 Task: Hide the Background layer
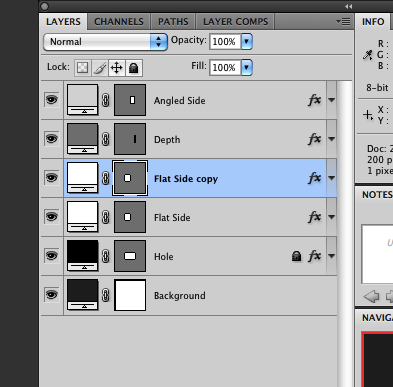pos(52,295)
